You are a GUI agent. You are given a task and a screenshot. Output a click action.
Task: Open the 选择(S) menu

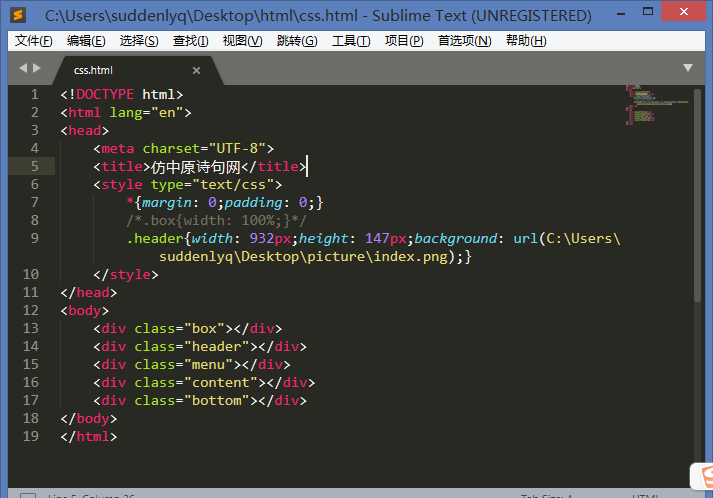tap(139, 41)
